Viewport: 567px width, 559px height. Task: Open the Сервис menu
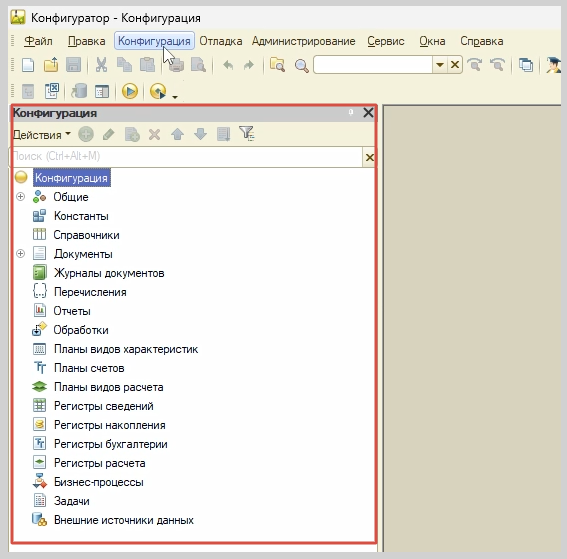click(x=385, y=41)
